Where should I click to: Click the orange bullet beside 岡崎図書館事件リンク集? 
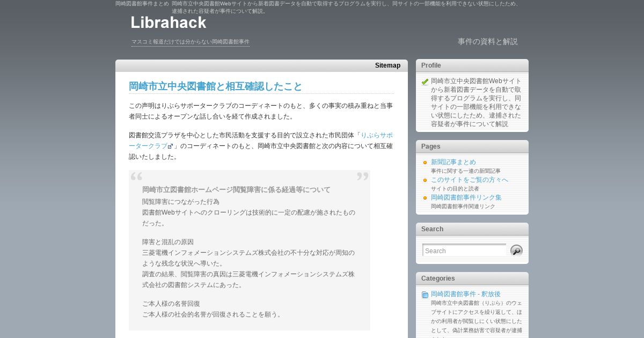[425, 198]
